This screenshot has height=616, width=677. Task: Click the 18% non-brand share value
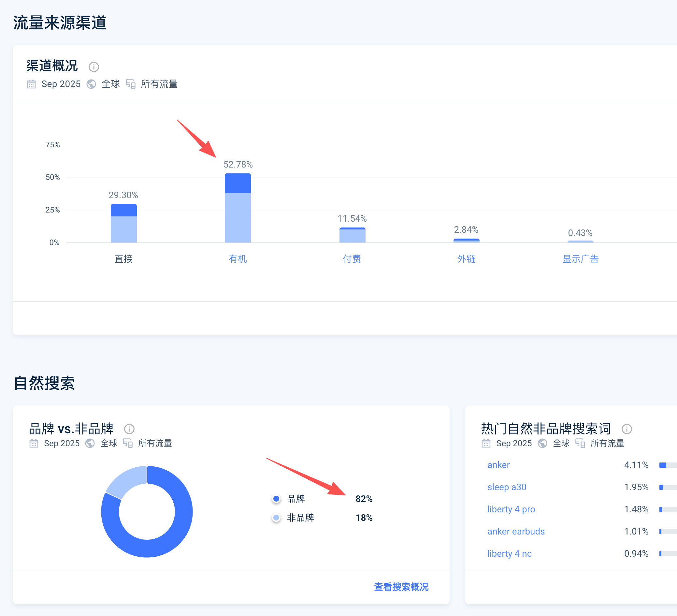click(364, 518)
